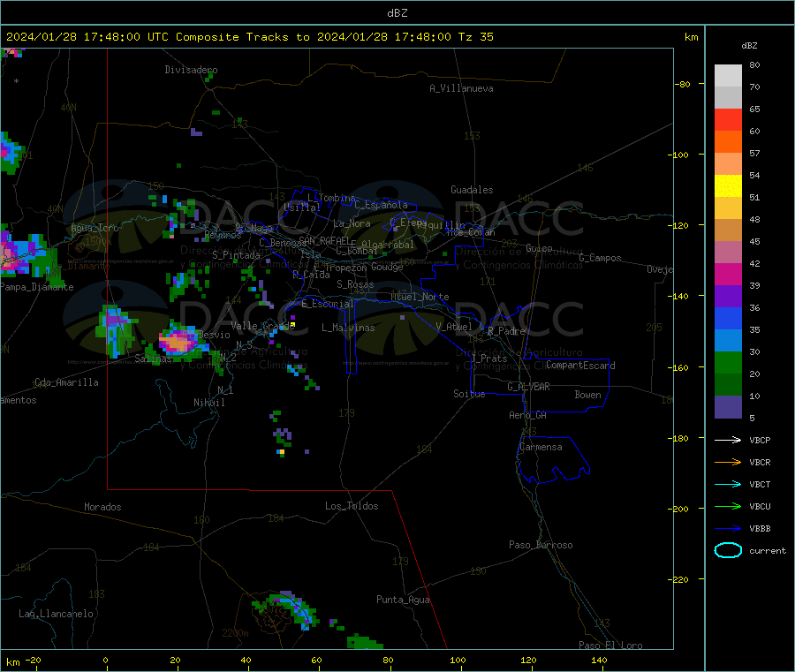The width and height of the screenshot is (795, 672).
Task: Click the Los_Toldos map label
Action: (352, 506)
